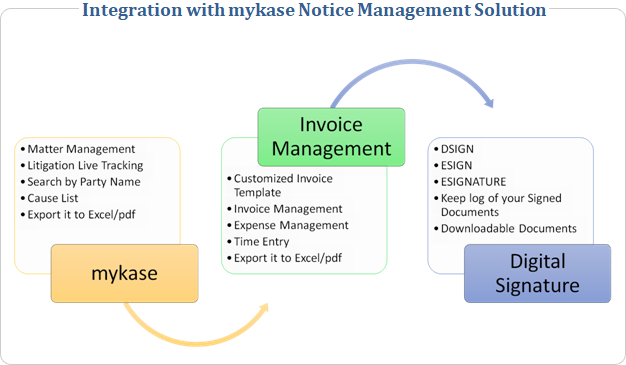This screenshot has width=626, height=365.
Task: Click the blue Digital Signature box
Action: point(537,274)
